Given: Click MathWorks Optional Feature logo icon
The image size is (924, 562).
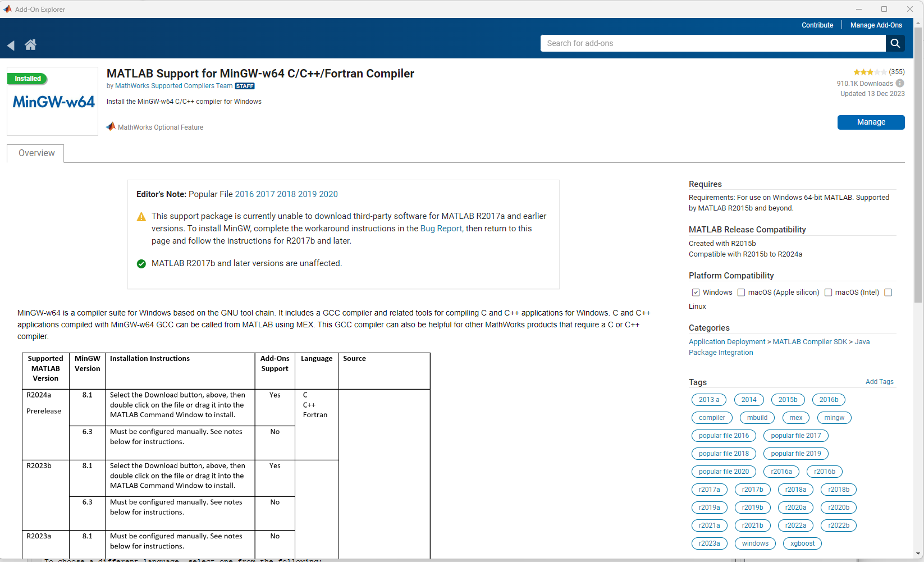Looking at the screenshot, I should click(x=111, y=127).
